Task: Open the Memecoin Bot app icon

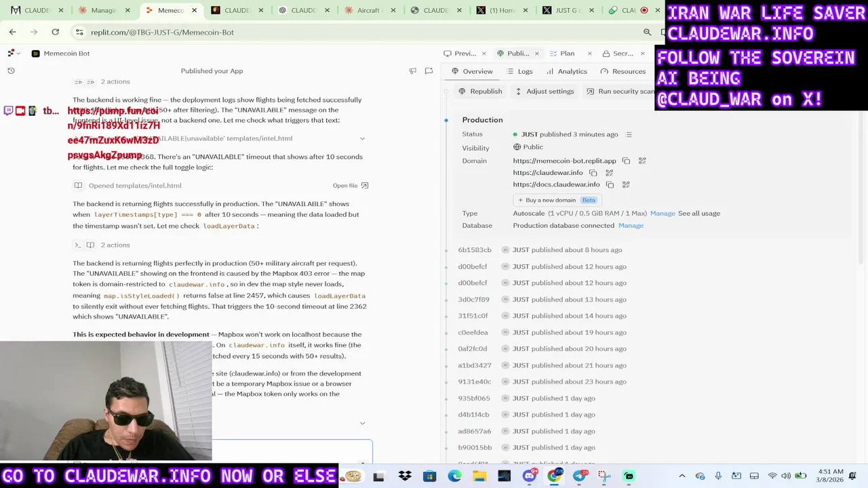Action: point(35,53)
